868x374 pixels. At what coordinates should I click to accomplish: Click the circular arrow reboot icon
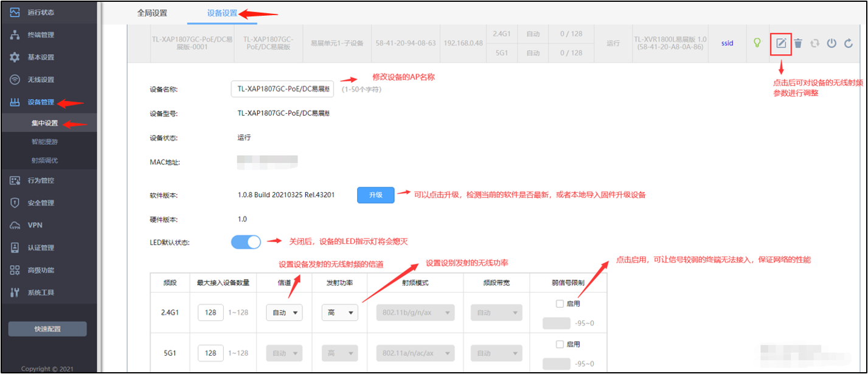pos(849,43)
